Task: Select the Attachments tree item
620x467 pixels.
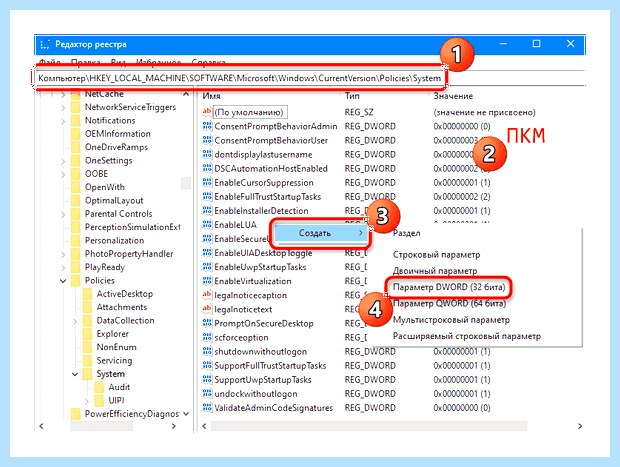Action: point(122,307)
